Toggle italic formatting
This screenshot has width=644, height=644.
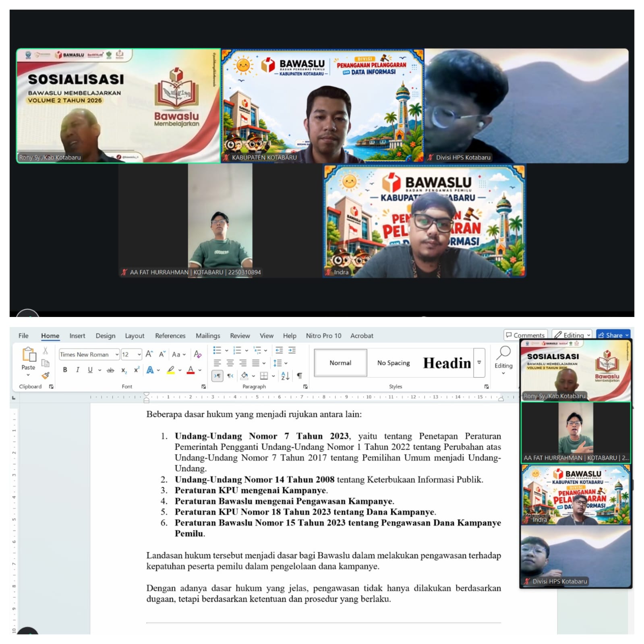(x=77, y=370)
